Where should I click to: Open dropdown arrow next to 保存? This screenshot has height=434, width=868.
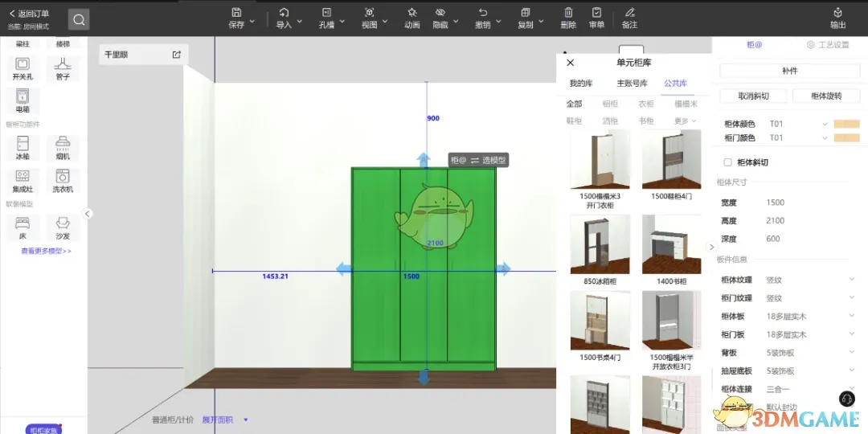point(252,21)
